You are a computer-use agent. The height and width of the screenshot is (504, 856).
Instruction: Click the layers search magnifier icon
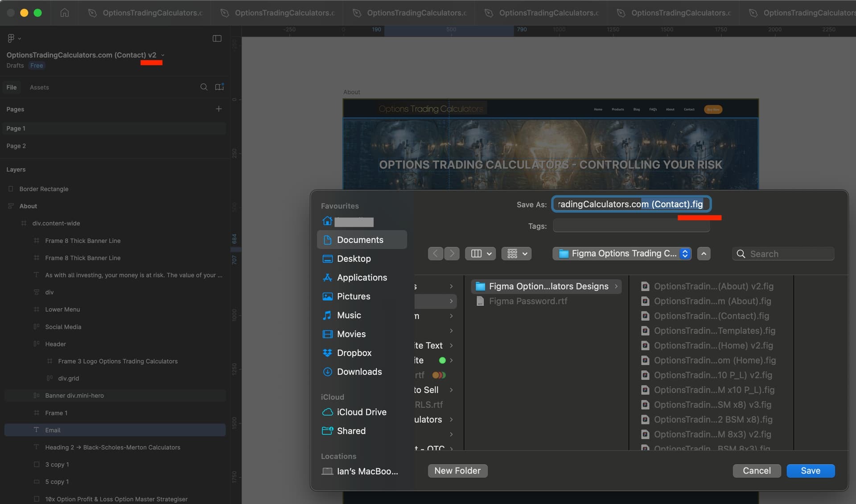[x=204, y=87]
